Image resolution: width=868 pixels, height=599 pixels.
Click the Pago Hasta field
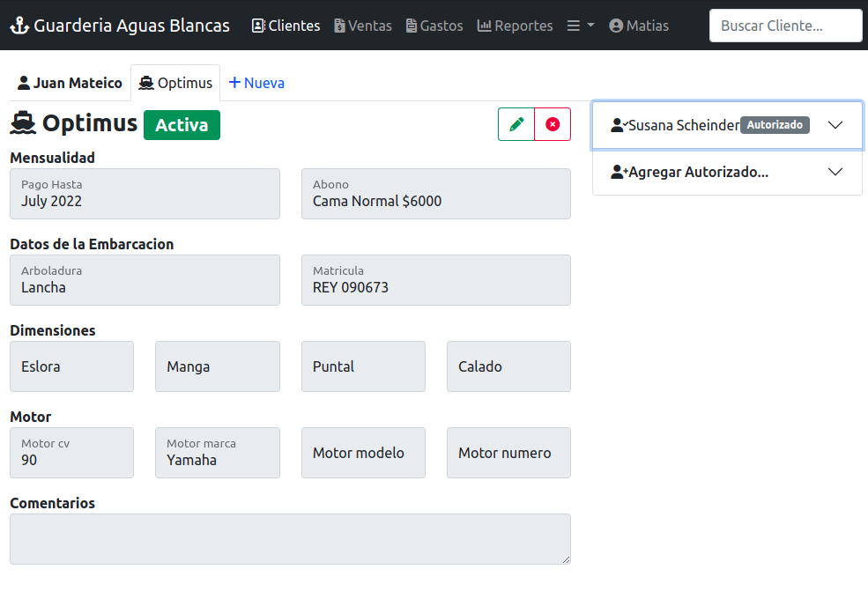(145, 194)
